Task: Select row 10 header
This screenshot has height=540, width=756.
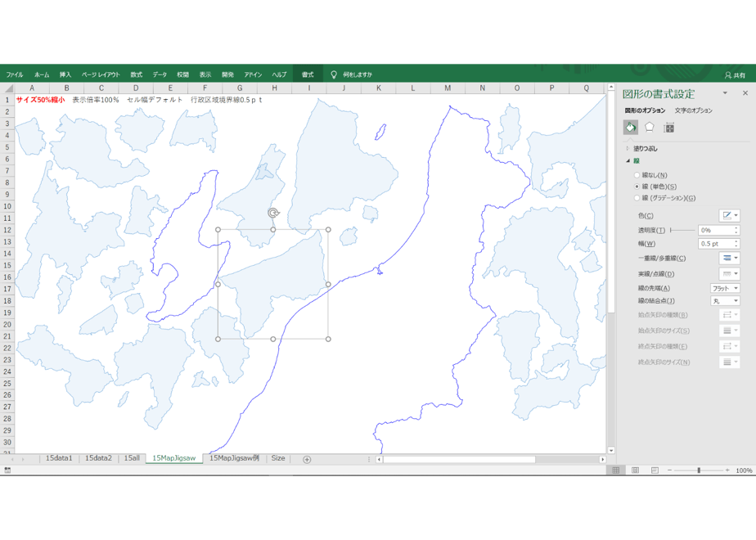Action: pyautogui.click(x=7, y=206)
